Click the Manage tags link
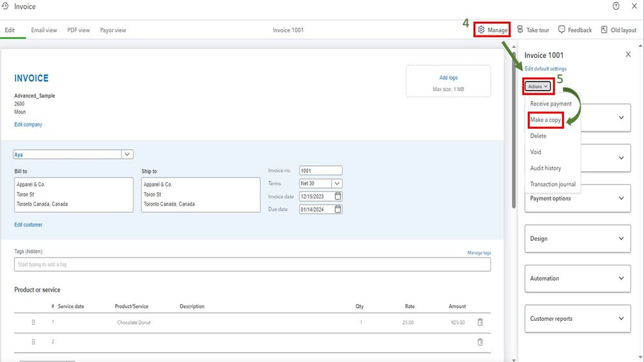Viewport: 644px width, 362px height. pyautogui.click(x=479, y=253)
